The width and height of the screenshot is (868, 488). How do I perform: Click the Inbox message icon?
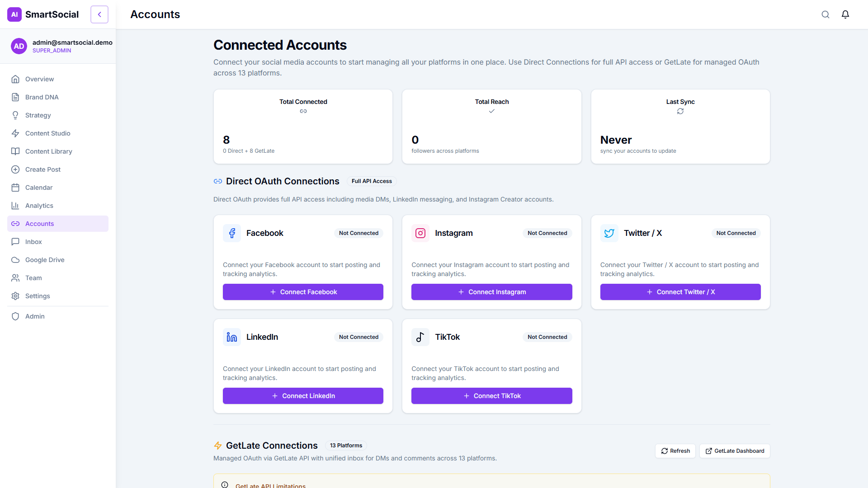[15, 242]
